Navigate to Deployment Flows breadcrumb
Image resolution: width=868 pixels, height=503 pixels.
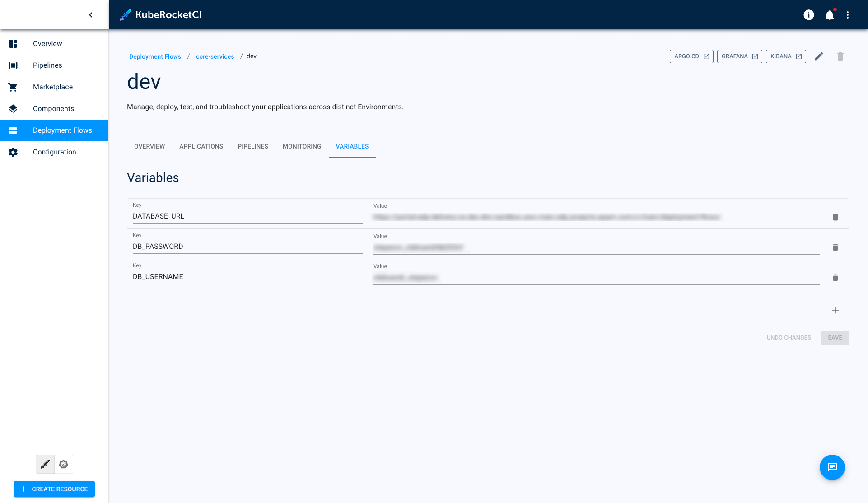[x=154, y=56]
